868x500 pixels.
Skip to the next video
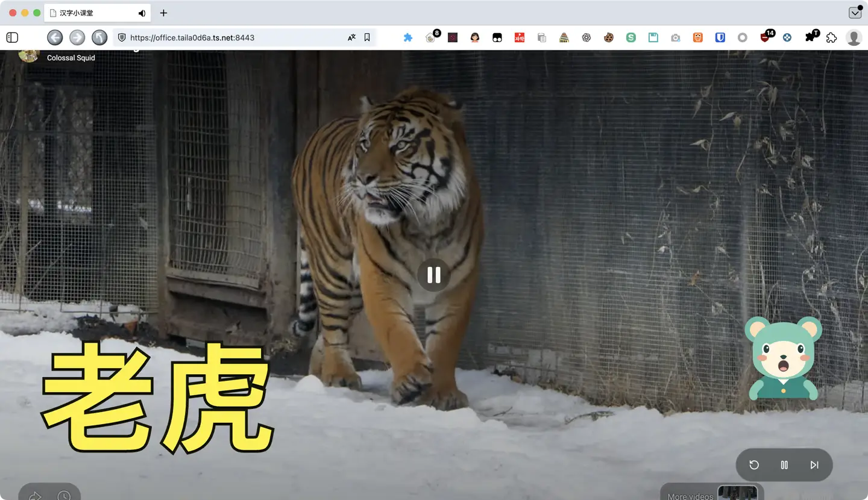click(x=814, y=465)
